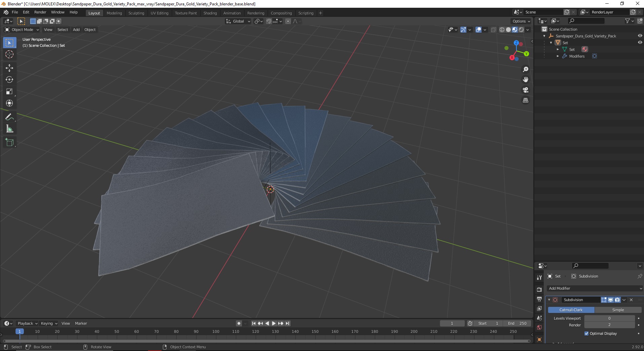The image size is (644, 351).
Task: Toggle Subdivision modifier edit mode display
Action: point(604,300)
